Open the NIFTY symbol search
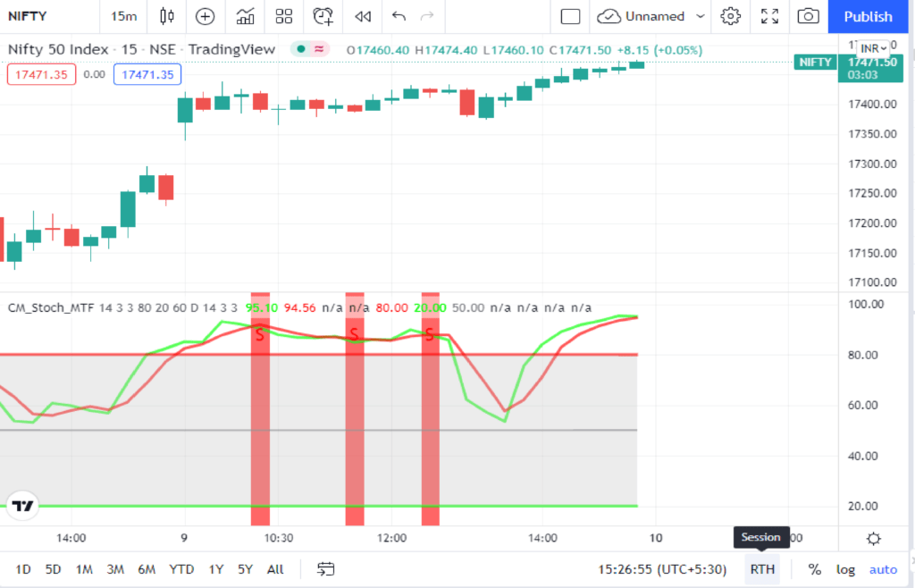Screen dimensions: 915x588 [x=28, y=16]
